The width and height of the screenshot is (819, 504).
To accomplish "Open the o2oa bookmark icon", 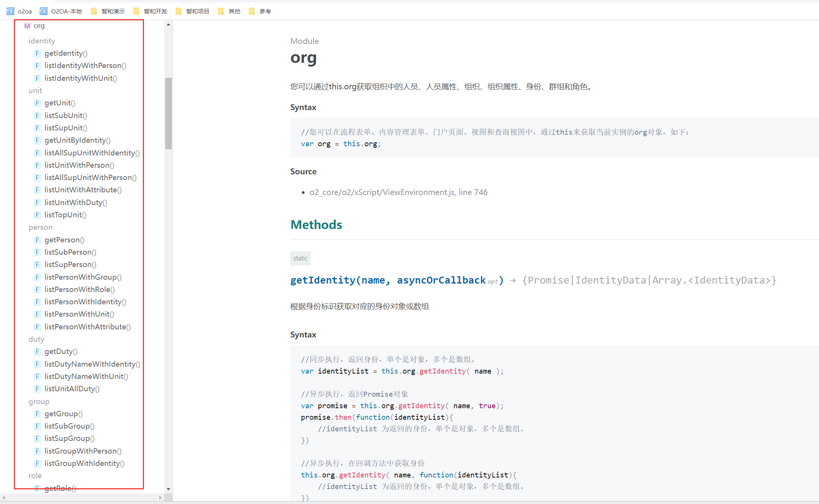I will pos(10,11).
